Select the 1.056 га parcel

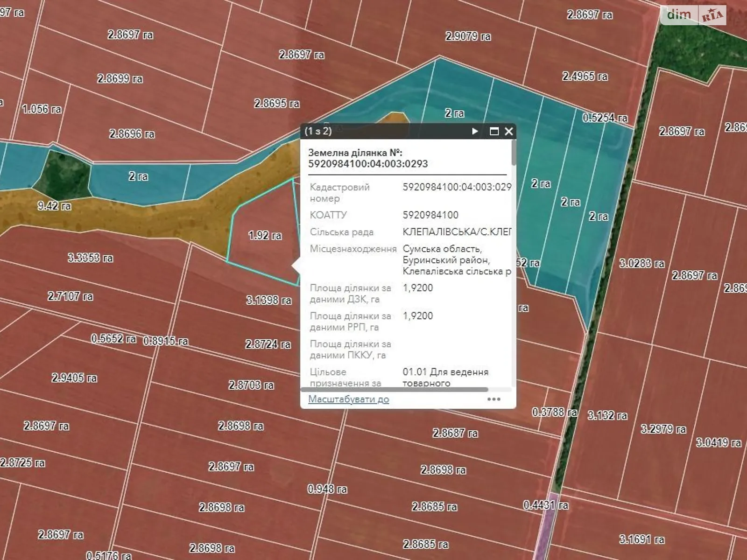click(42, 109)
